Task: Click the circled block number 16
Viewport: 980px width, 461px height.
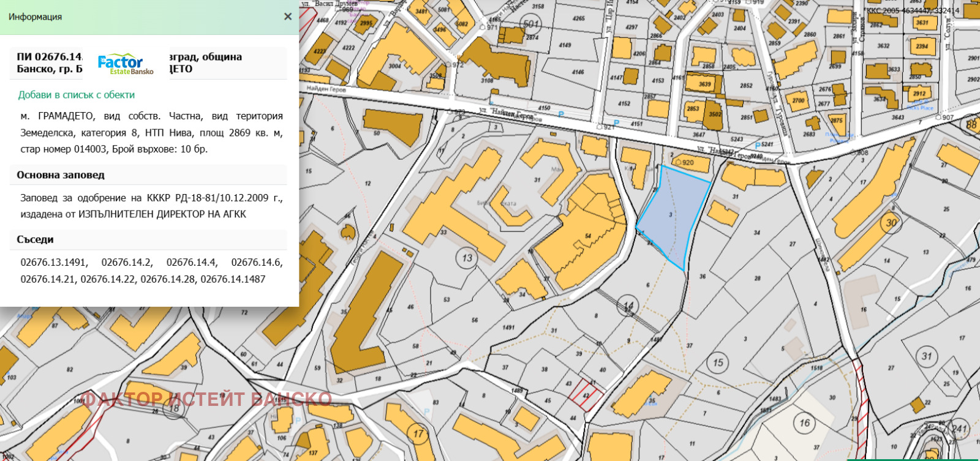Action: [804, 422]
